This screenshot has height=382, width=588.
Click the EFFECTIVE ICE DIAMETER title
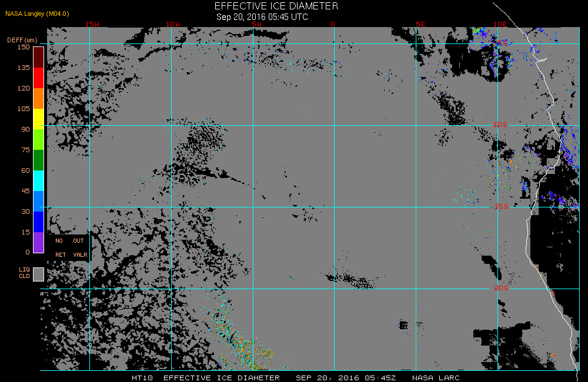pos(276,6)
